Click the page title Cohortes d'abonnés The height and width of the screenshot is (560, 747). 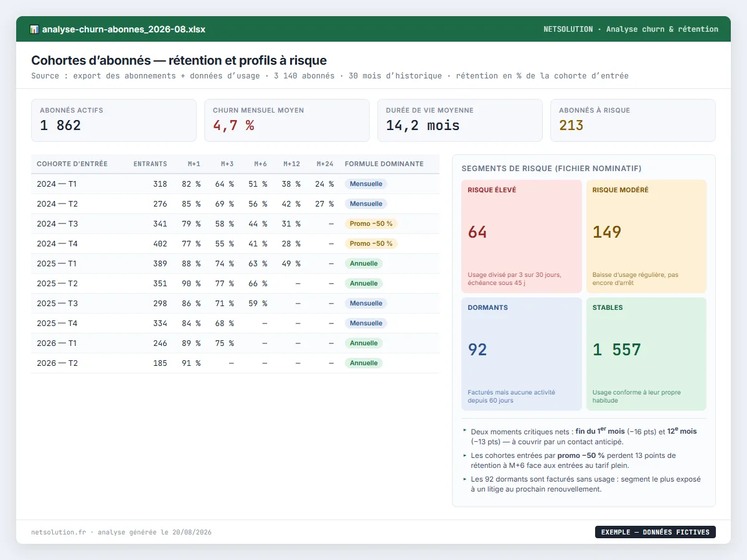point(179,60)
